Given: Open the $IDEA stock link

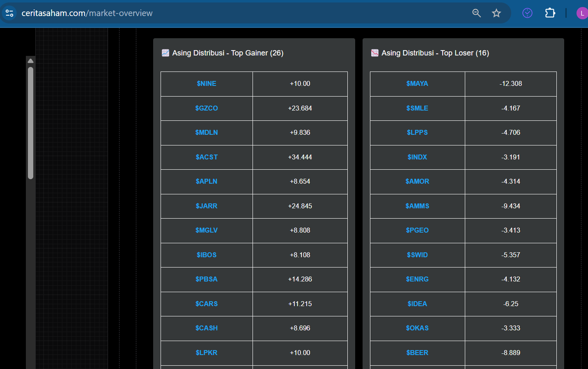Looking at the screenshot, I should coord(417,304).
